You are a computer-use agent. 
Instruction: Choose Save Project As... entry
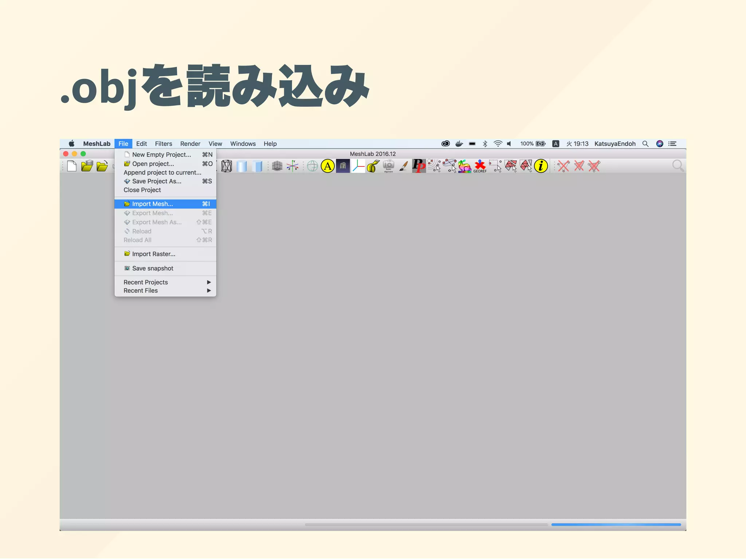point(165,181)
